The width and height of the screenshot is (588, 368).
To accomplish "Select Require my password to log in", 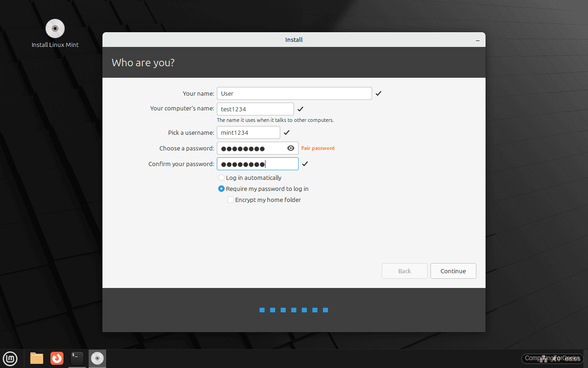I will tap(221, 189).
